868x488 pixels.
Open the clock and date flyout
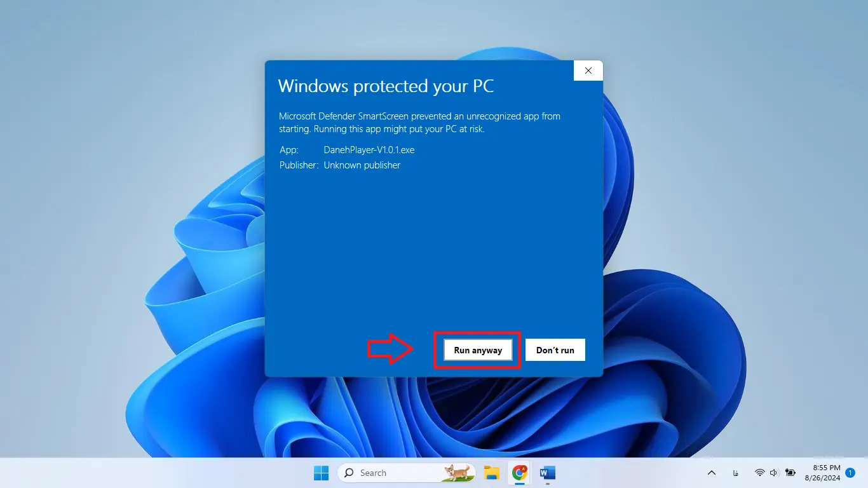point(822,472)
